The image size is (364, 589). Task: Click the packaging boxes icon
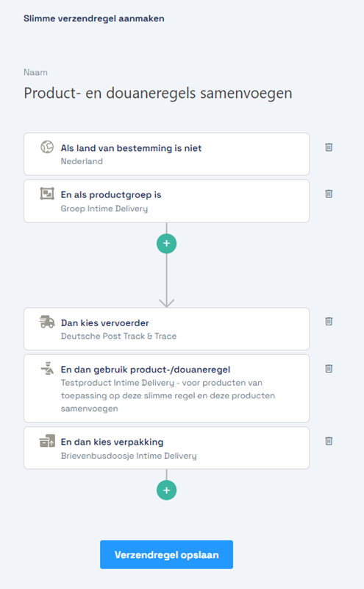(x=47, y=441)
